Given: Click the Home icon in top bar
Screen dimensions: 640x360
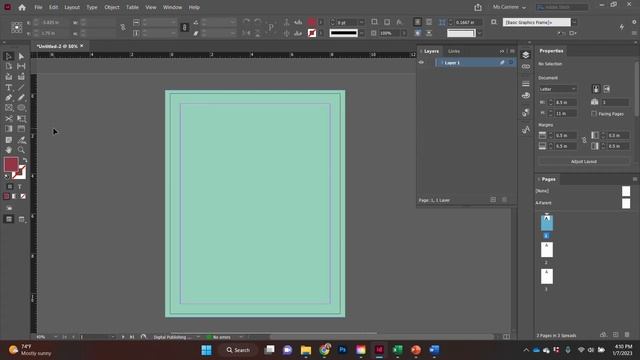Looking at the screenshot, I should tap(22, 7).
